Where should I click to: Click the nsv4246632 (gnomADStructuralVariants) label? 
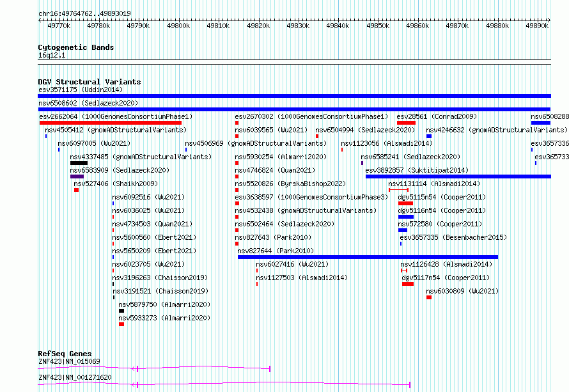coord(497,130)
